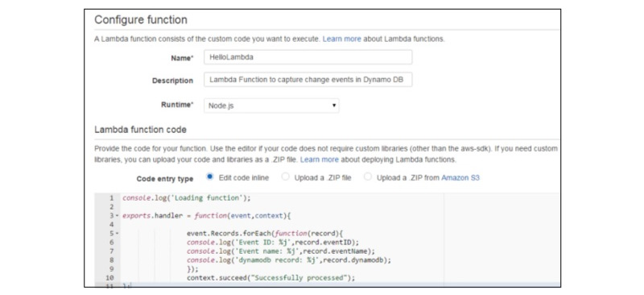Screen dimensions: 644x295
Task: Click the 'Event name: %j' code line
Action: [x=281, y=251]
